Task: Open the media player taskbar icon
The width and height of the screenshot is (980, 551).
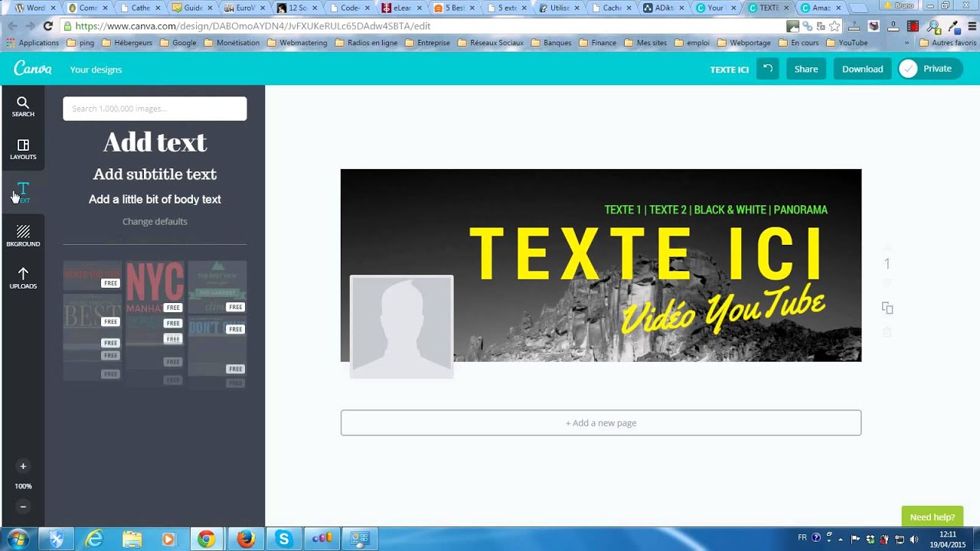Action: tap(168, 540)
